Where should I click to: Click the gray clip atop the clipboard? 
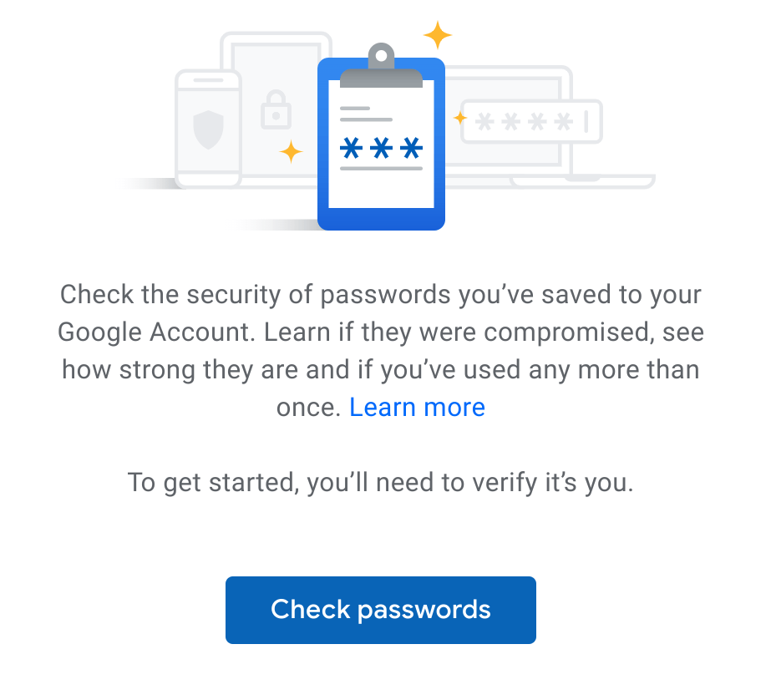click(381, 65)
